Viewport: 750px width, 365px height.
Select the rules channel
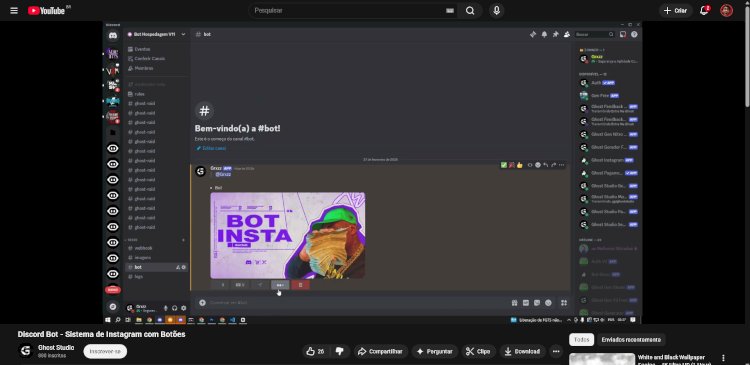tap(140, 94)
